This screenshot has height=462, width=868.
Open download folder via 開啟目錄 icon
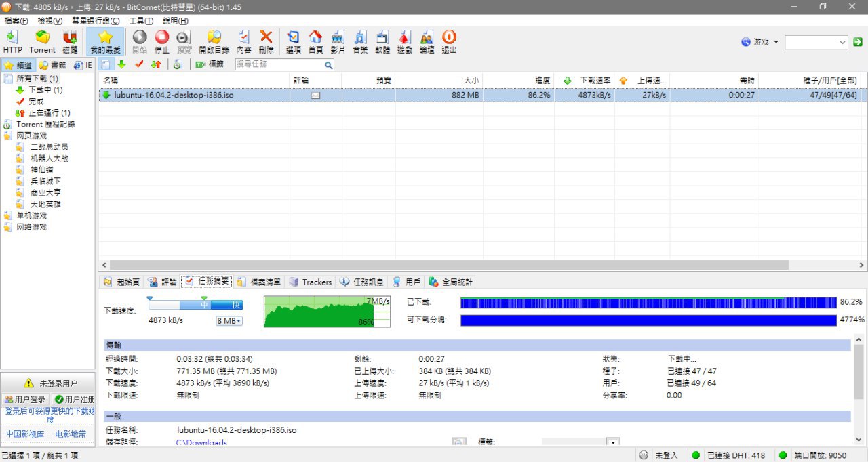214,41
